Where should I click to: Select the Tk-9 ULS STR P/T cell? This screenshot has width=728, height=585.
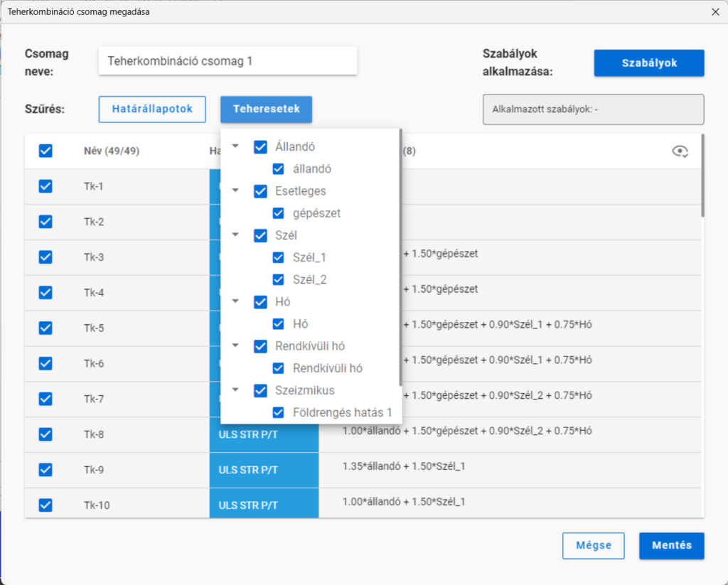(x=264, y=470)
